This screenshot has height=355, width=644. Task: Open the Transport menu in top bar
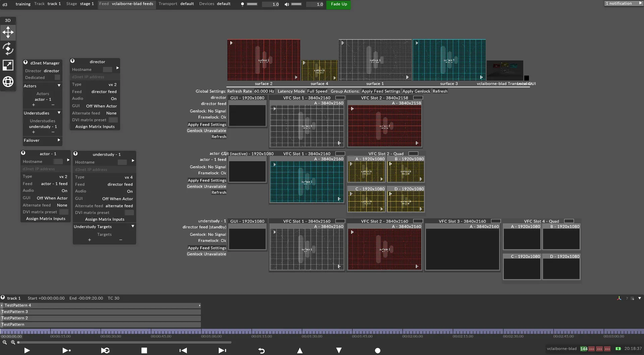click(x=168, y=4)
